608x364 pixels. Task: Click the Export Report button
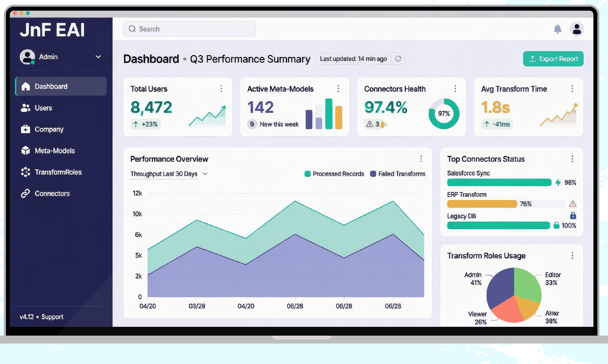[x=553, y=59]
